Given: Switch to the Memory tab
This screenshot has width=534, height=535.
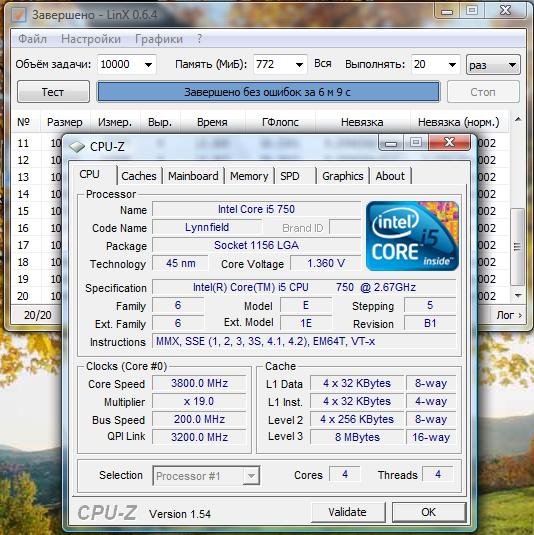Looking at the screenshot, I should [249, 176].
